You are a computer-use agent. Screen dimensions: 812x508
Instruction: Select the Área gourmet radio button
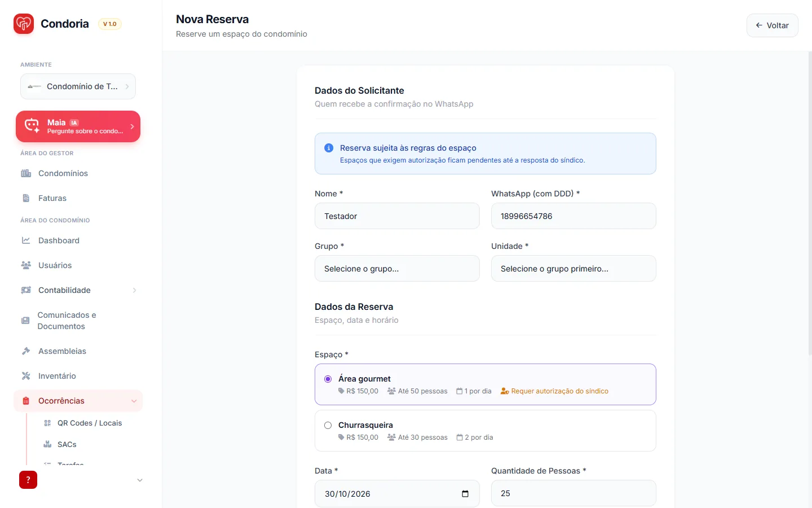(328, 379)
